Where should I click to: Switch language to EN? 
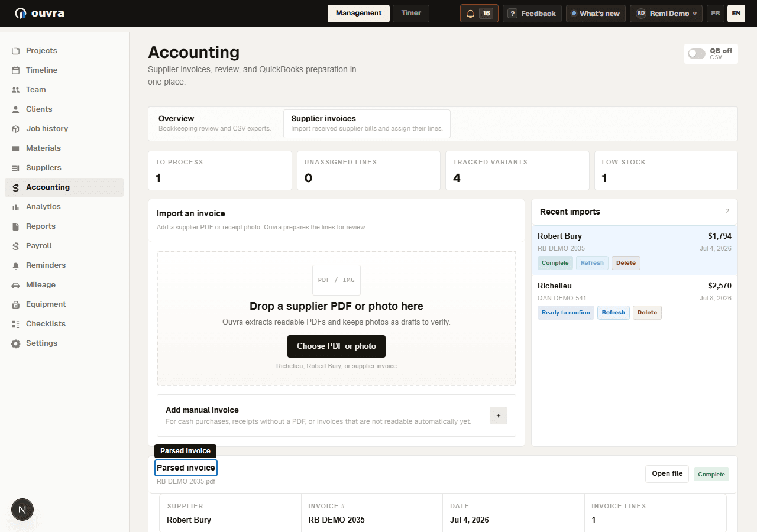click(x=736, y=14)
